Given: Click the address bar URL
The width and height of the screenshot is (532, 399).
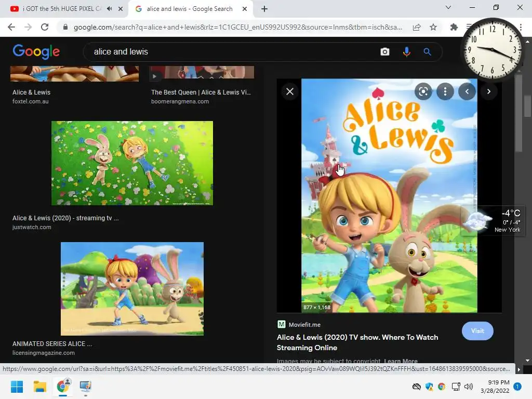Looking at the screenshot, I should [237, 27].
